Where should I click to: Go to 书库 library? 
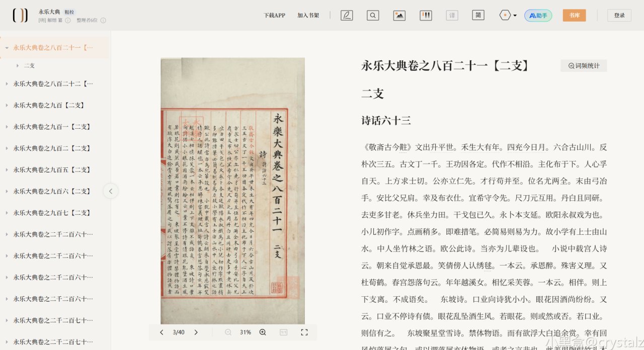click(574, 15)
